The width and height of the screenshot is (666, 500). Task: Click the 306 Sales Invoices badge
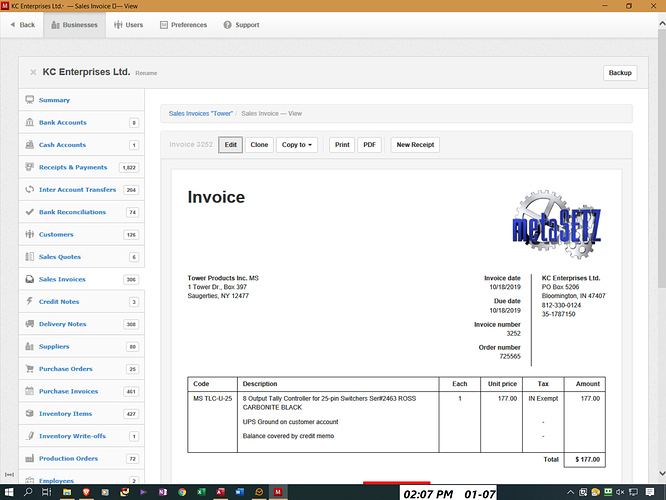coord(131,280)
